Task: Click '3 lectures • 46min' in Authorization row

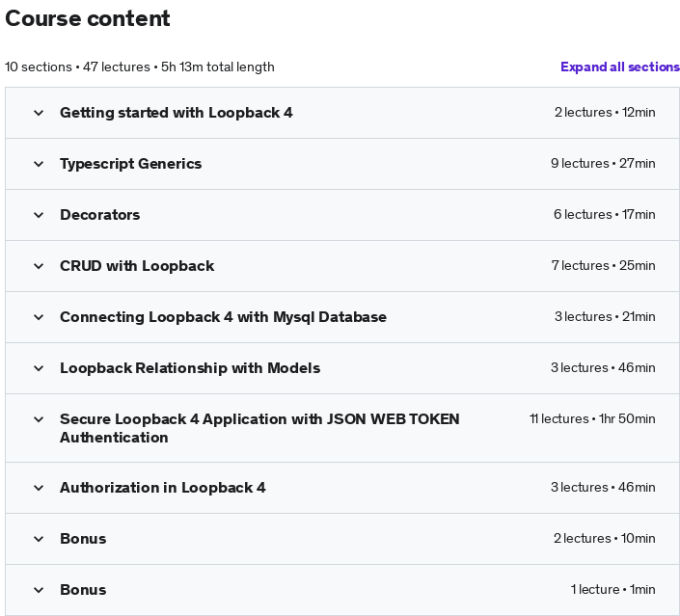Action: [603, 487]
